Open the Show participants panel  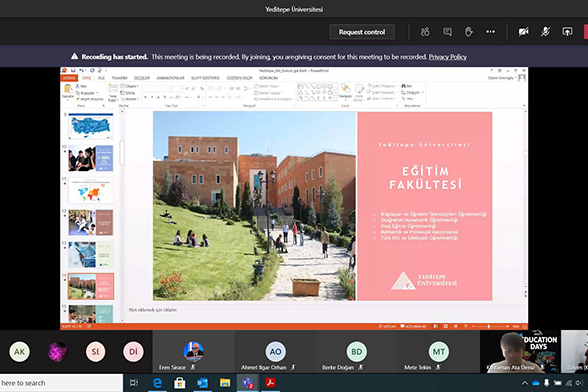click(x=425, y=32)
